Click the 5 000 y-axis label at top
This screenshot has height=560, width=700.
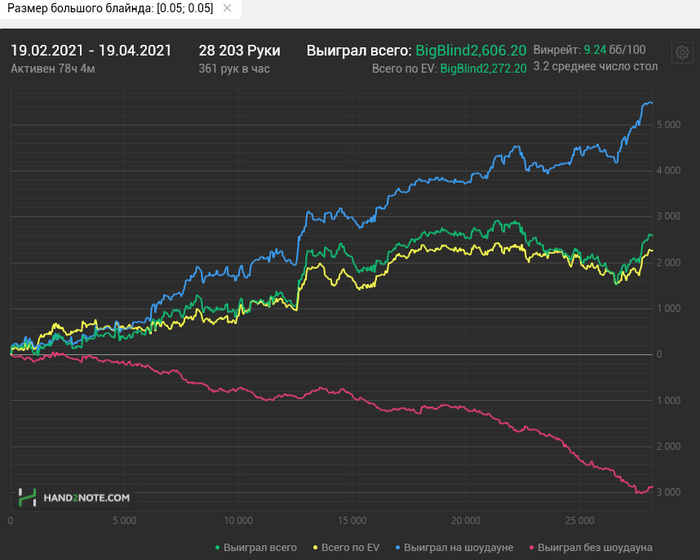point(668,125)
